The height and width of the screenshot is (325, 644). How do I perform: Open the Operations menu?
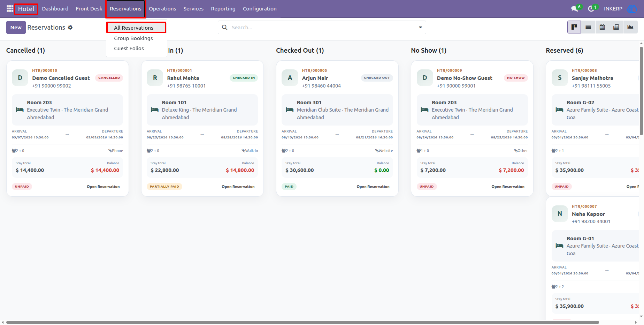click(x=162, y=9)
